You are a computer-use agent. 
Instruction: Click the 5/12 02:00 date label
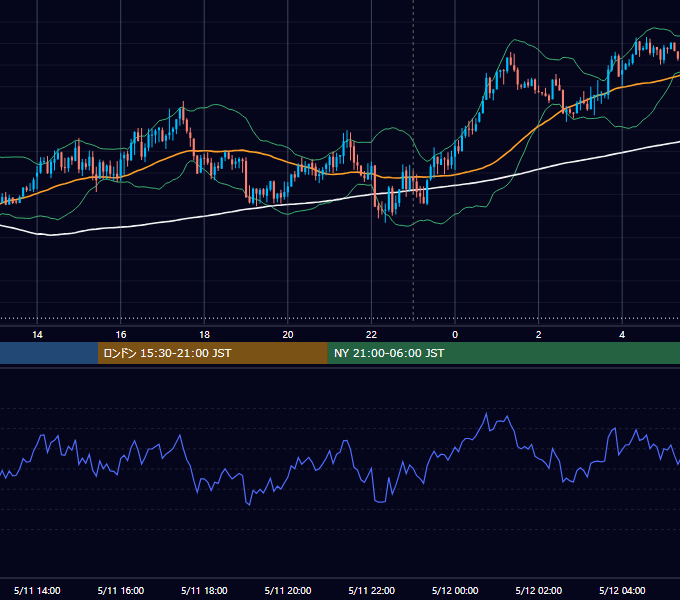(539, 590)
